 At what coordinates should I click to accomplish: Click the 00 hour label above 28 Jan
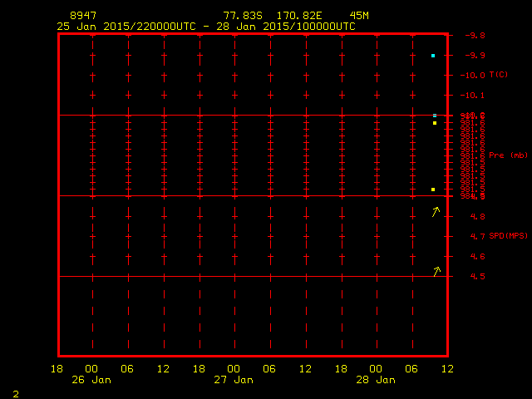point(376,369)
